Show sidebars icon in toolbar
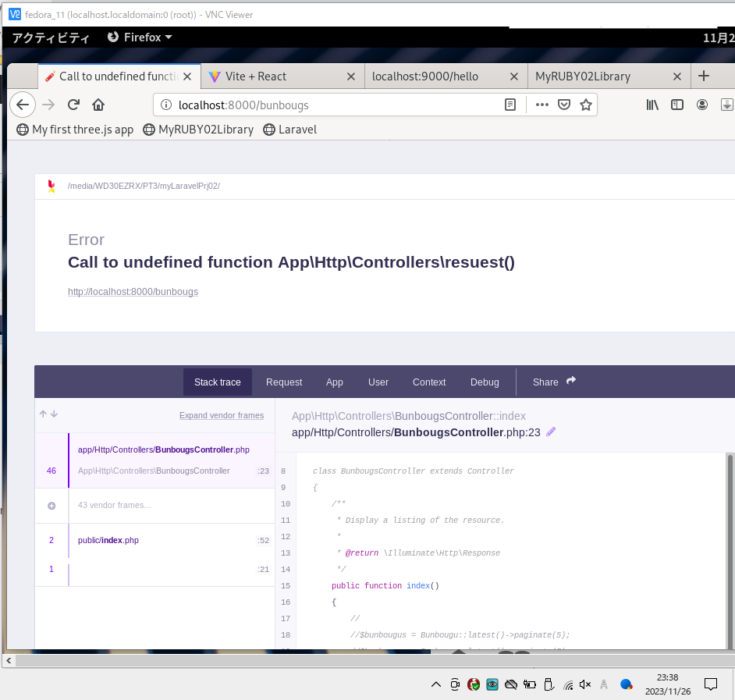This screenshot has height=700, width=735. pyautogui.click(x=677, y=105)
